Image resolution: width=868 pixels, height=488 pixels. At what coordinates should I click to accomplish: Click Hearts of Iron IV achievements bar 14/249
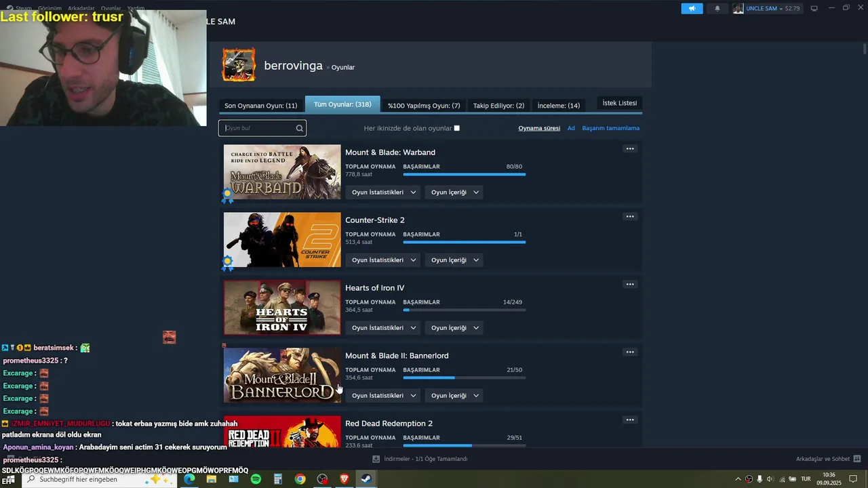pyautogui.click(x=464, y=310)
